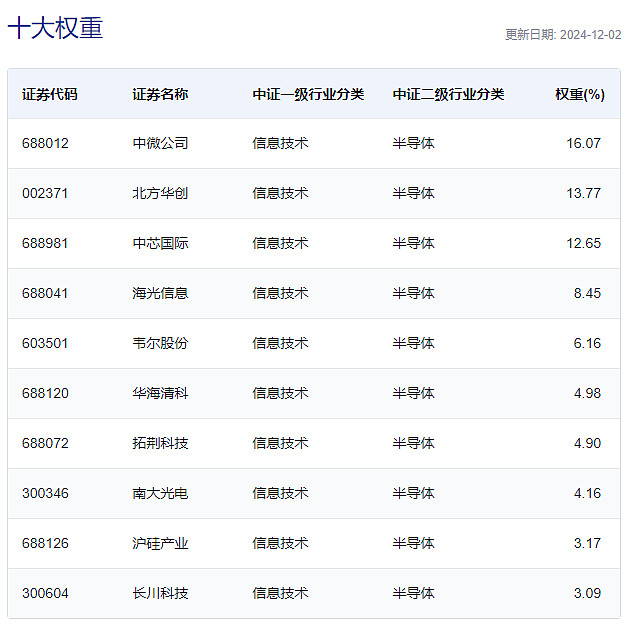The height and width of the screenshot is (628, 629).
Task: Select security code 688981
Action: coord(45,243)
